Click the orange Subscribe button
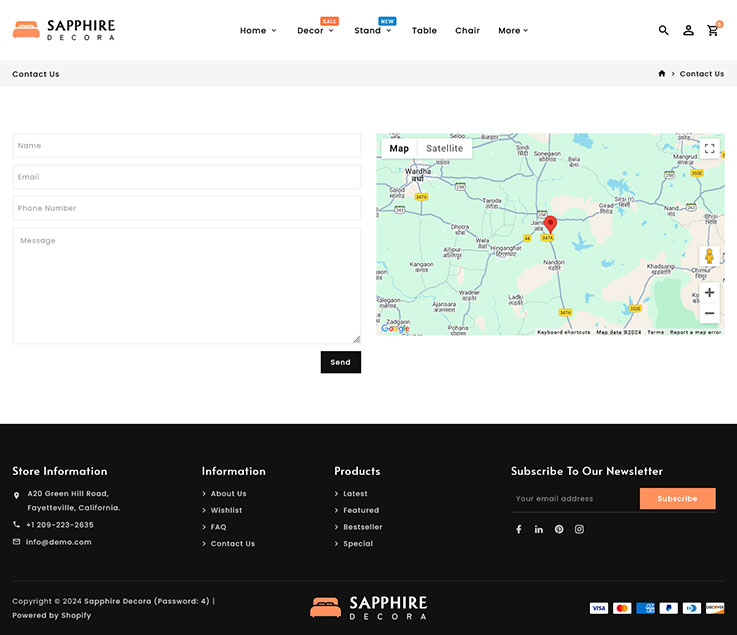This screenshot has width=737, height=635. point(677,498)
